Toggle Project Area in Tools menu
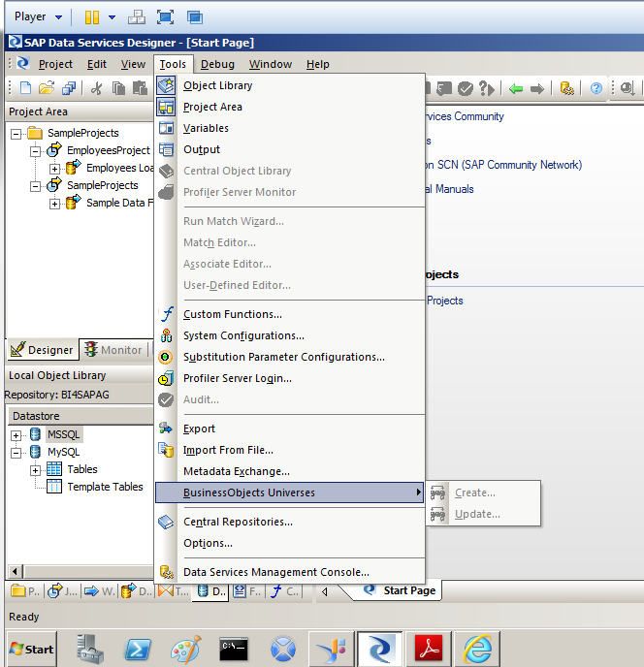Viewport: 644px width, 667px height. 290,107
